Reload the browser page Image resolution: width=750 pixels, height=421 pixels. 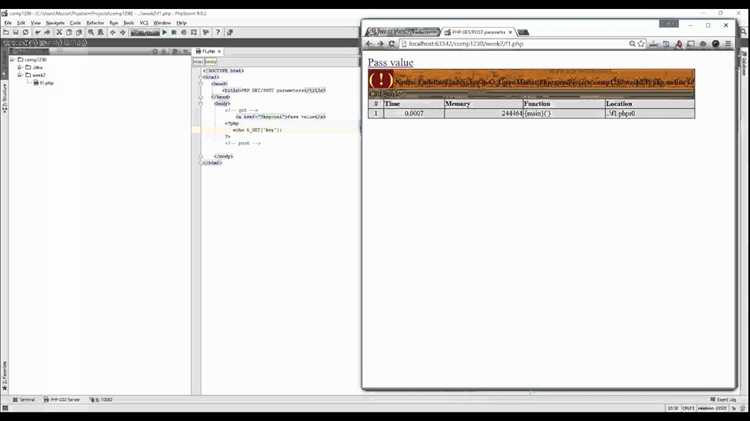coord(392,44)
